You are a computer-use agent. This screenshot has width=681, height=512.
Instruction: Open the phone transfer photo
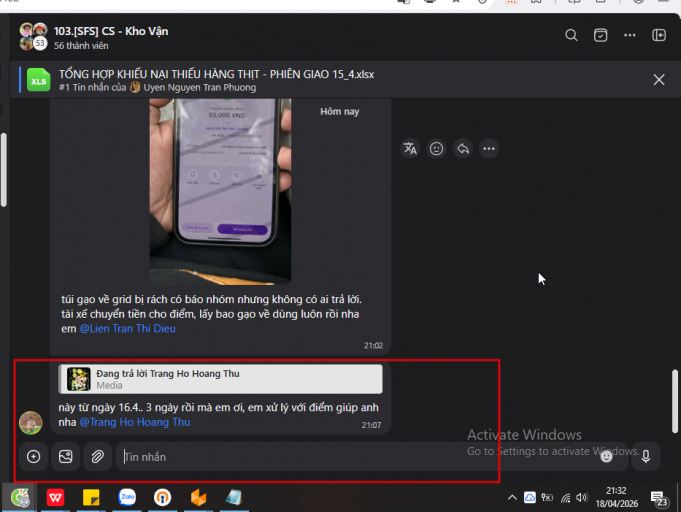click(220, 192)
